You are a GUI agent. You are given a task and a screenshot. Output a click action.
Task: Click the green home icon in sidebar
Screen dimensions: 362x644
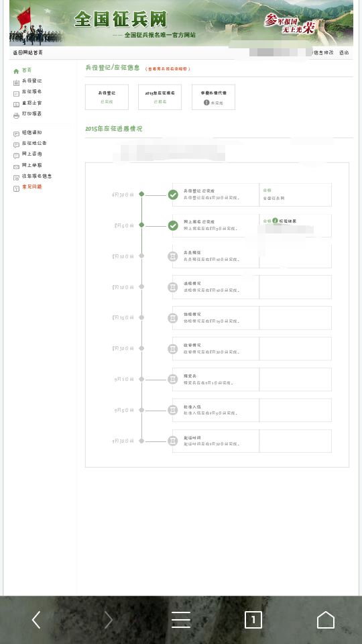pyautogui.click(x=16, y=71)
